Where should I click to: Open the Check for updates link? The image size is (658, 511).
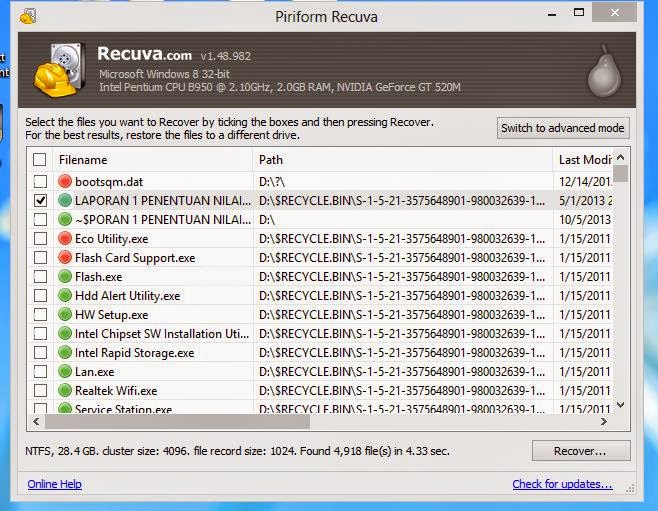562,484
